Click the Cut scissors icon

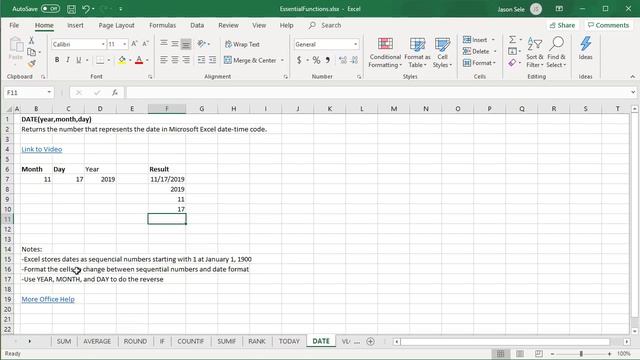(31, 40)
